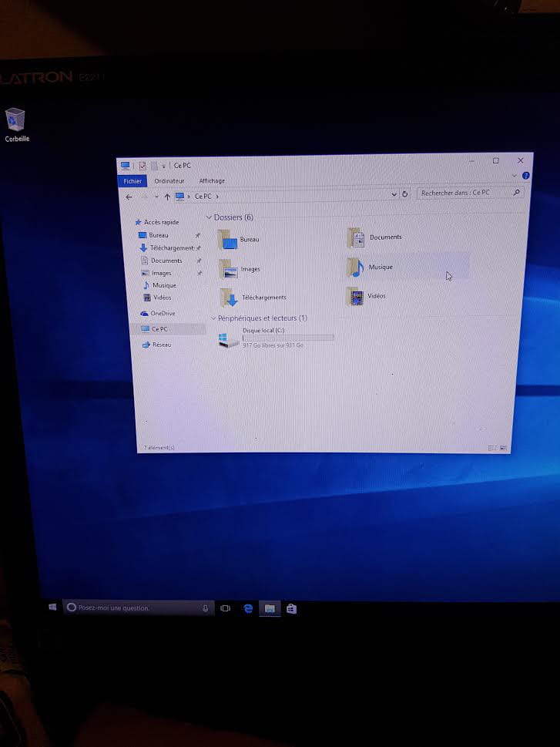This screenshot has height=747, width=560.
Task: Select Images in the navigation pane
Action: click(x=156, y=273)
